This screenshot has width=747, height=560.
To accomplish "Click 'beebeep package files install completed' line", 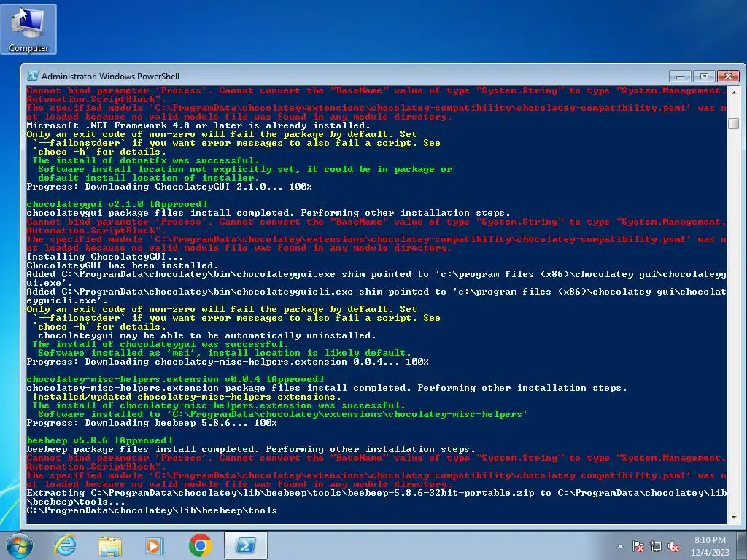I will pyautogui.click(x=251, y=449).
